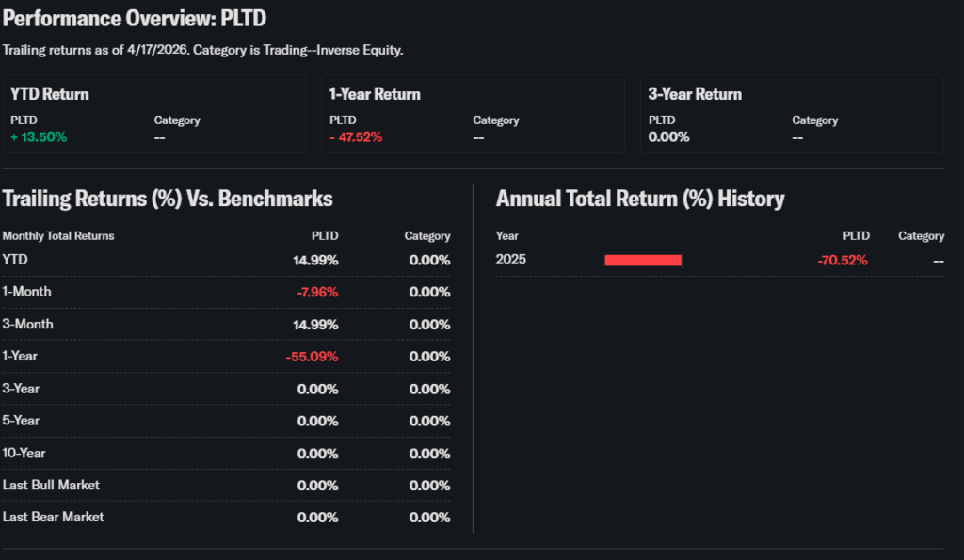The height and width of the screenshot is (560, 964).
Task: Select the 3-Month row label
Action: (x=27, y=324)
